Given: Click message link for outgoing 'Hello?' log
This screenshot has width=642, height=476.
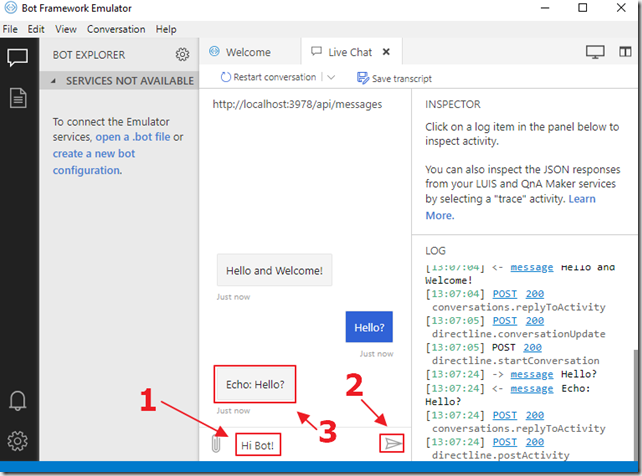Looking at the screenshot, I should (x=531, y=374).
